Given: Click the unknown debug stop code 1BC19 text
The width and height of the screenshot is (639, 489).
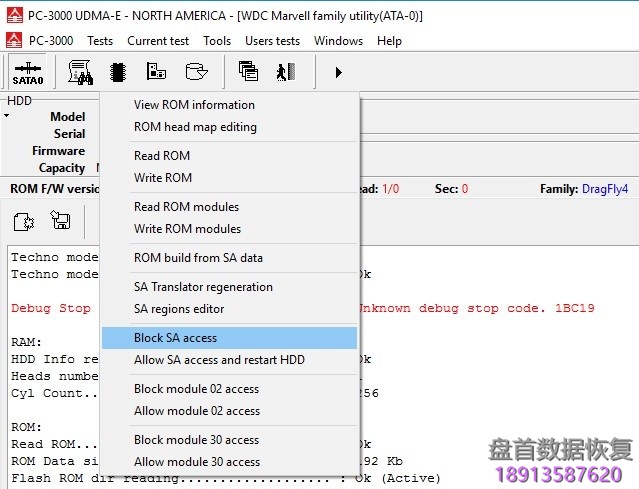Looking at the screenshot, I should 476,308.
